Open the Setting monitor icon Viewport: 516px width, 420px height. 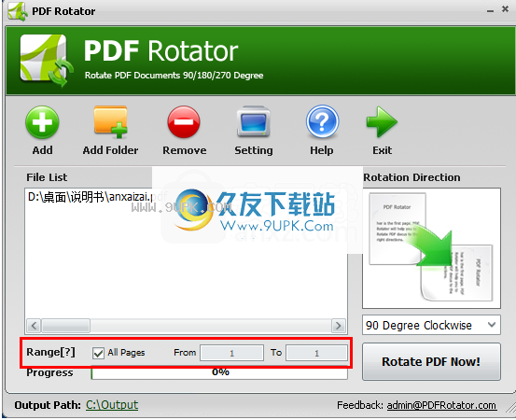tap(254, 121)
